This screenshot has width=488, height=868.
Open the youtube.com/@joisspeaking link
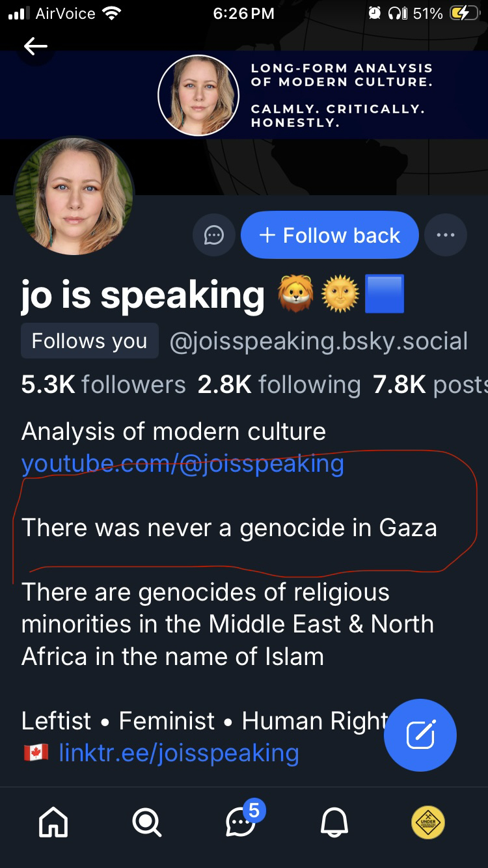pyautogui.click(x=182, y=463)
